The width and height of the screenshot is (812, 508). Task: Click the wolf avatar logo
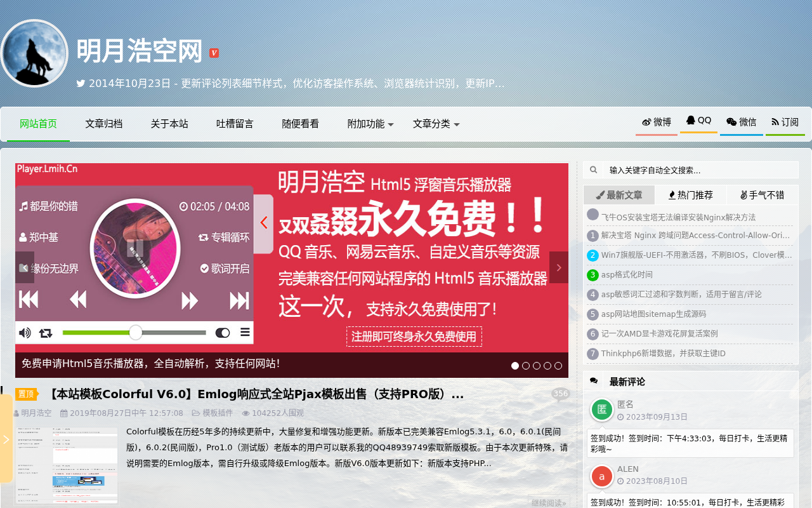click(x=34, y=53)
